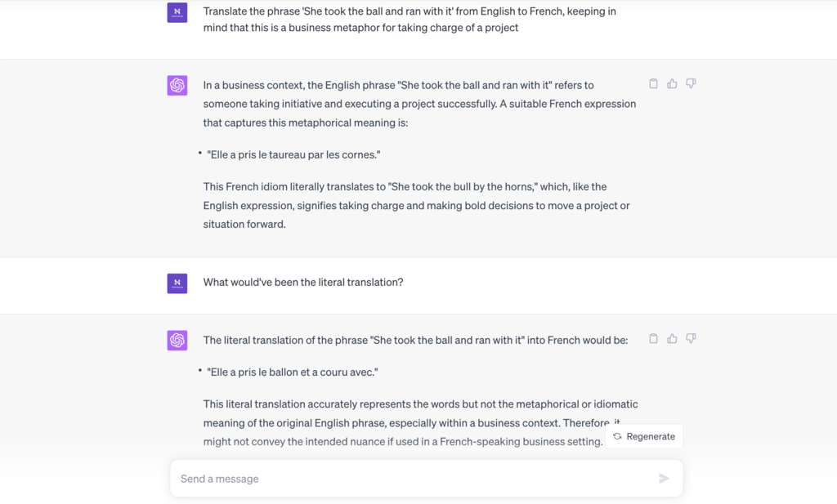Copy the first ChatGPT response
Image resolution: width=837 pixels, height=504 pixels.
653,83
